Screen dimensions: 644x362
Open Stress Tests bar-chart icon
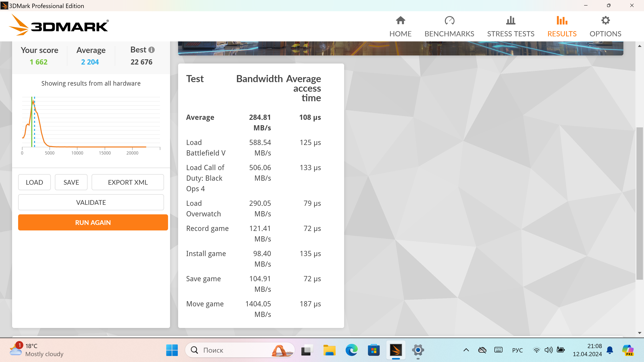511,20
